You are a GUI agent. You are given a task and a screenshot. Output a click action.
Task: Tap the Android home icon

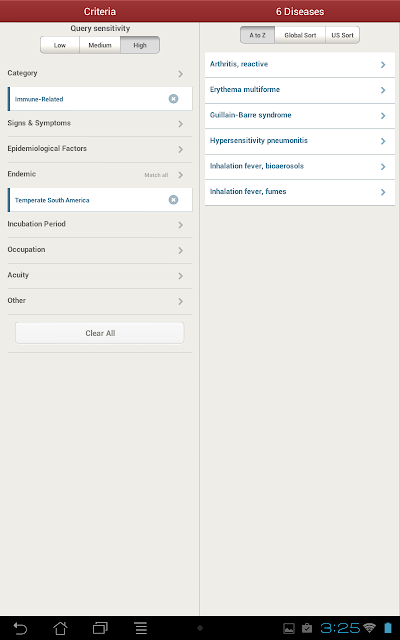coord(60,628)
